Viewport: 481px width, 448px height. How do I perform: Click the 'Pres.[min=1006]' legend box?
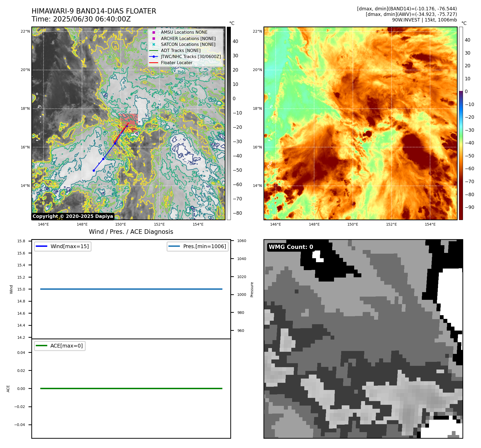[198, 247]
